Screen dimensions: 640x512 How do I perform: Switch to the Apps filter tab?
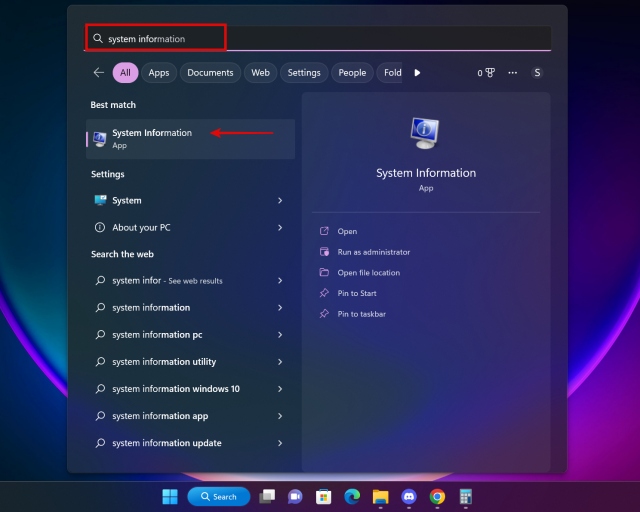159,73
